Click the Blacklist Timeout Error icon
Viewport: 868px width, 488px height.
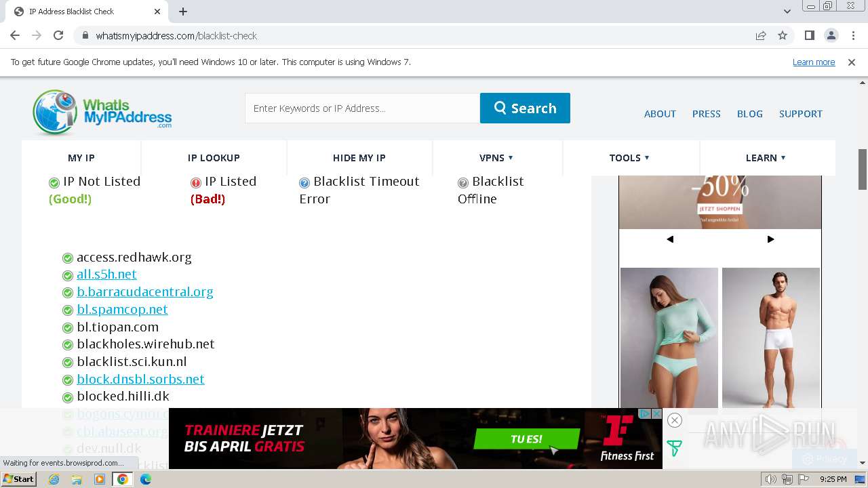click(x=304, y=182)
